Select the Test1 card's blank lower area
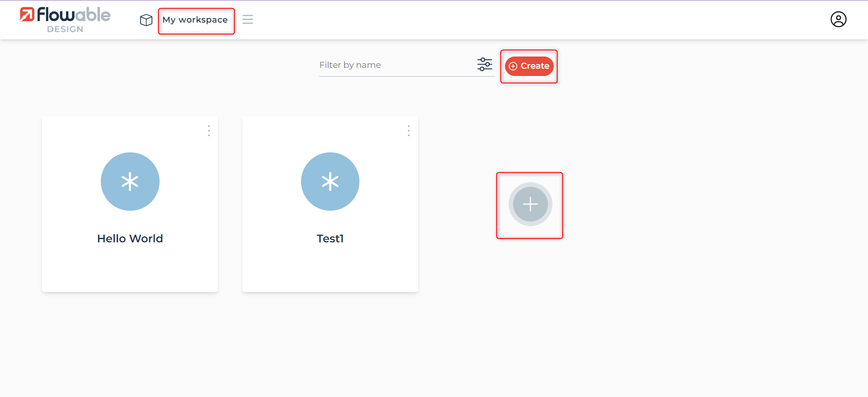The height and width of the screenshot is (397, 868). click(330, 271)
